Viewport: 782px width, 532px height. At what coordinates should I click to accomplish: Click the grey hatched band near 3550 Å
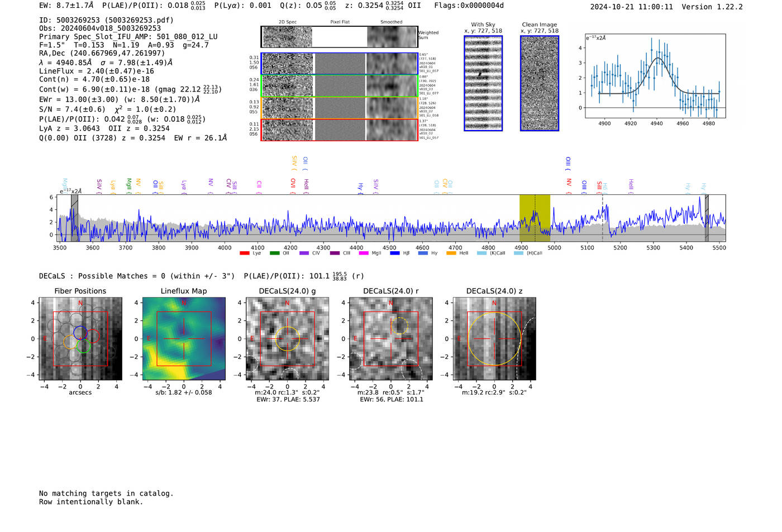click(x=74, y=218)
